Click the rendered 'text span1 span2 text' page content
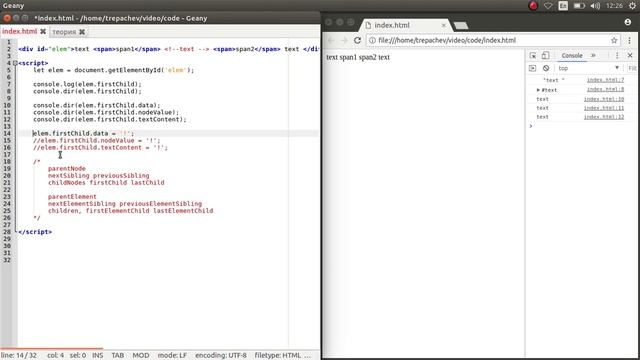Viewport: 640px width, 360px height. 358,57
